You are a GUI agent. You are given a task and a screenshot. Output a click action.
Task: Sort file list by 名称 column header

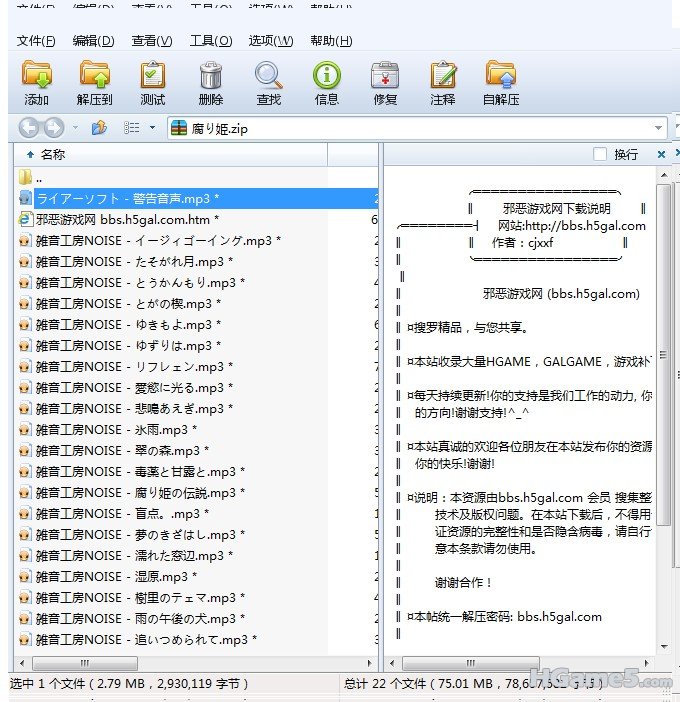pos(52,155)
